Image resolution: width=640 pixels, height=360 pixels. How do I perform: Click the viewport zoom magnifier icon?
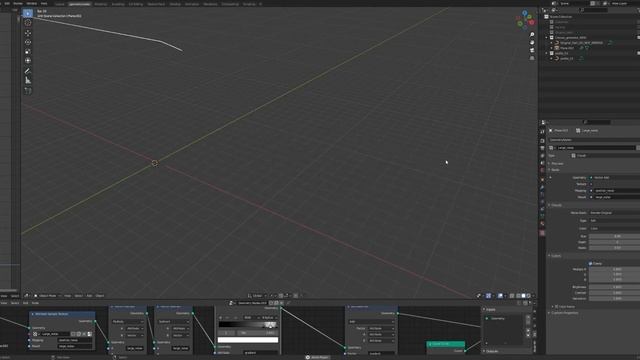pos(532,35)
